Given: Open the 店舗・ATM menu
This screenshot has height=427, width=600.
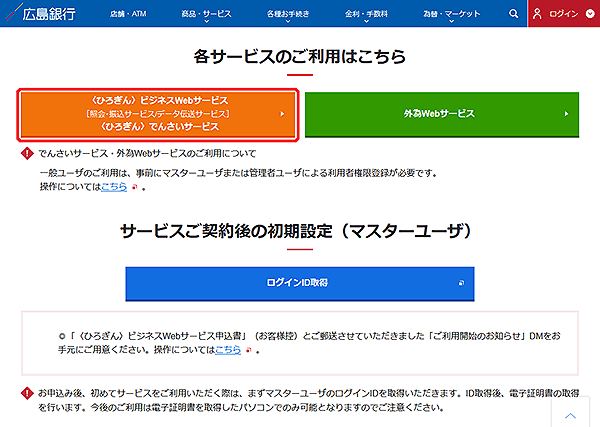Looking at the screenshot, I should click(x=128, y=14).
